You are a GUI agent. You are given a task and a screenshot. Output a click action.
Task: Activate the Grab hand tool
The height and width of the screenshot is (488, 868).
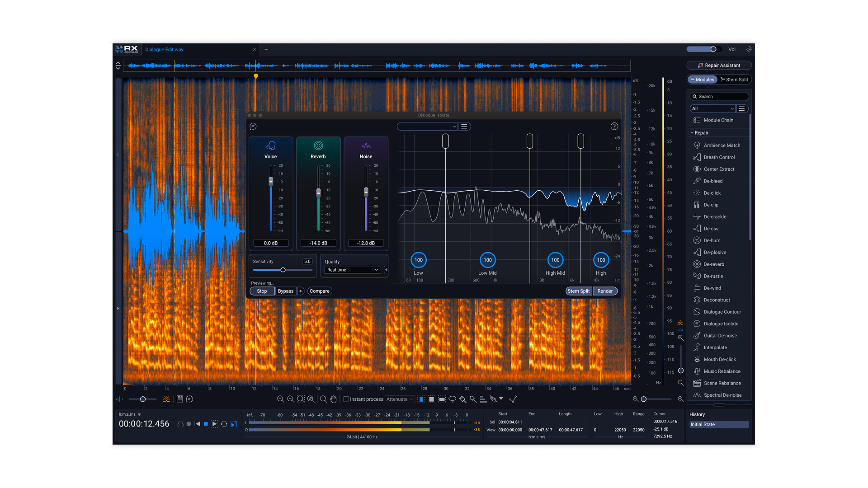pos(334,399)
